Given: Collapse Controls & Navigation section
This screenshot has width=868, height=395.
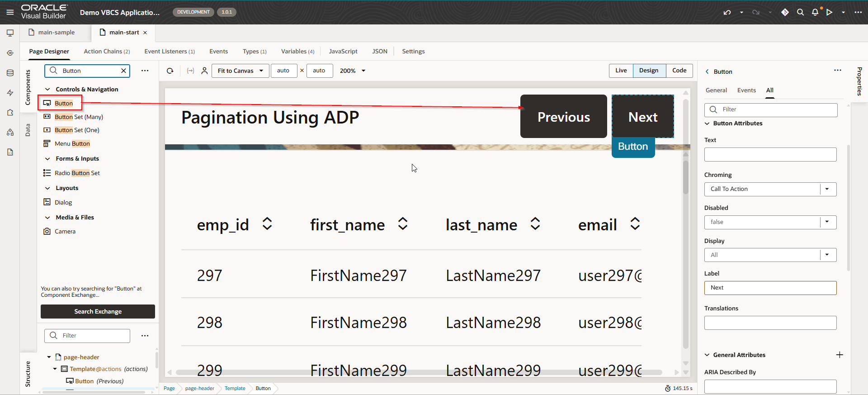Looking at the screenshot, I should (47, 90).
